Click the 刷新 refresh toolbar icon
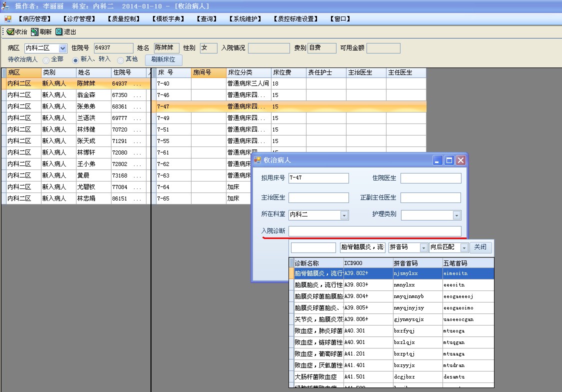The width and height of the screenshot is (562, 392). [x=34, y=32]
